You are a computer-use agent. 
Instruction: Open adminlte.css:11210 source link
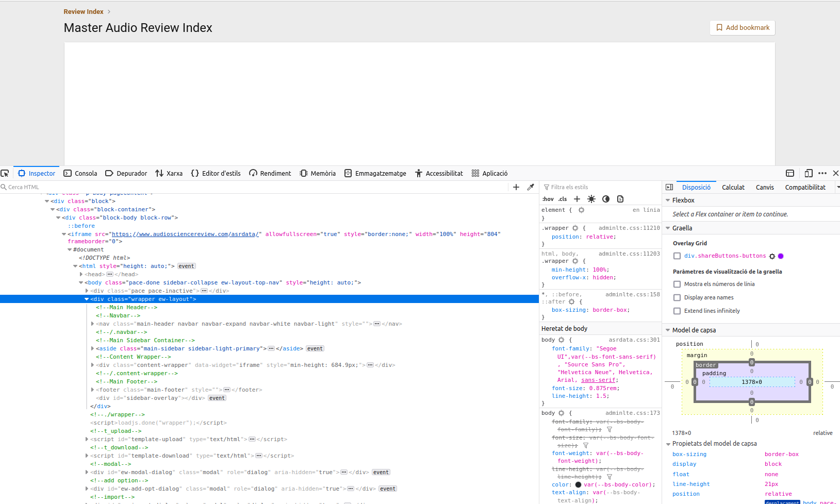[629, 228]
